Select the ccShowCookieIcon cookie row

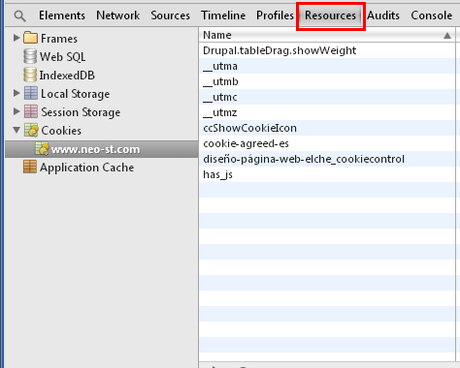tap(327, 128)
